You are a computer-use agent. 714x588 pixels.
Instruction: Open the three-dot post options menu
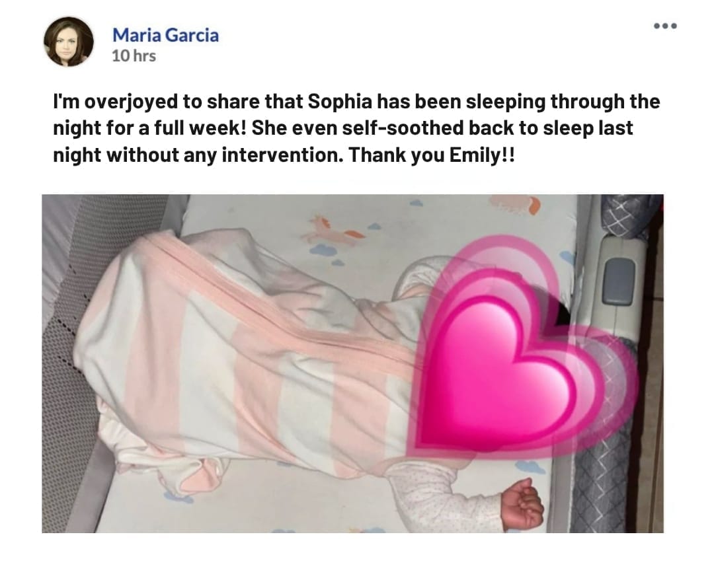(665, 26)
